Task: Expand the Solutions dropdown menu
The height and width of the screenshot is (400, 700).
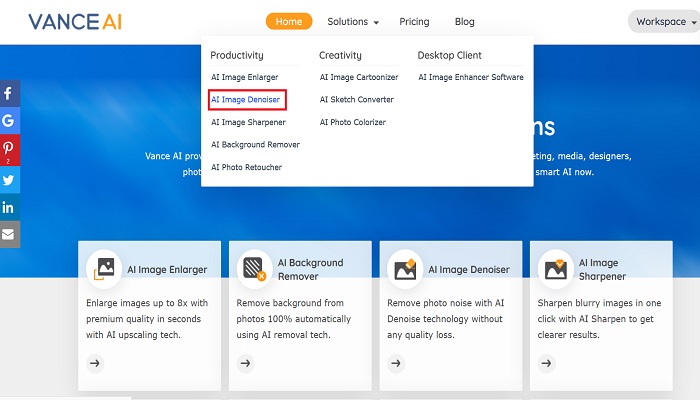Action: coord(353,21)
